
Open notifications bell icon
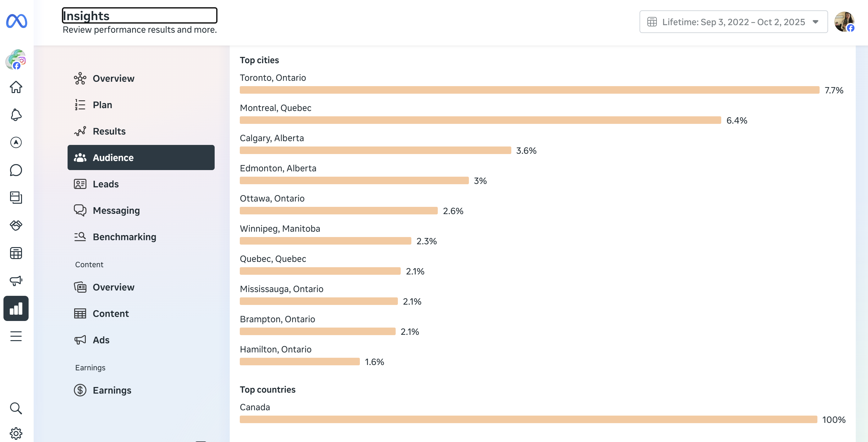pos(16,115)
